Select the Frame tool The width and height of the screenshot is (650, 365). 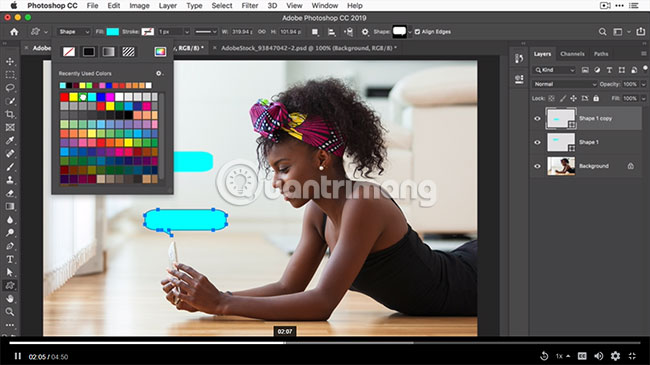(x=10, y=127)
